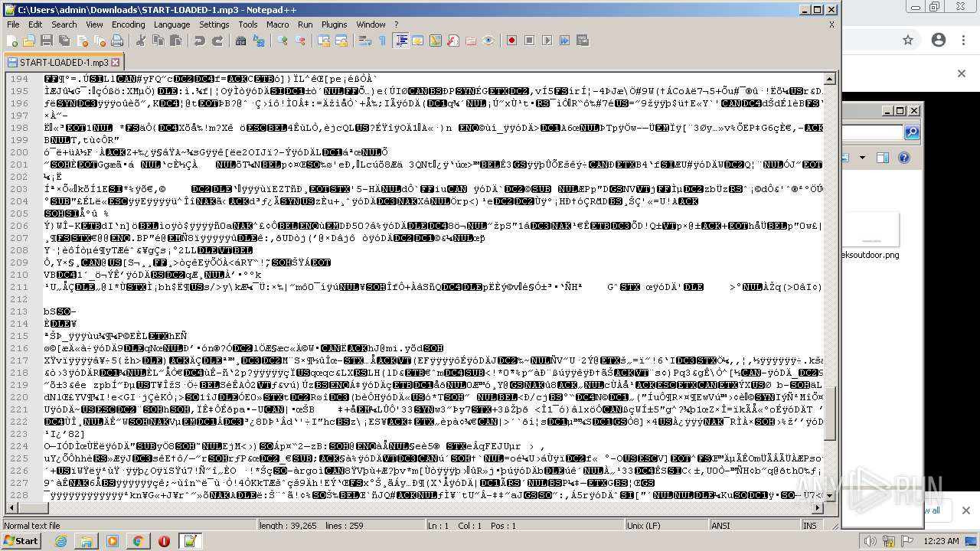Click the INS insert mode indicator
Screen dimensions: 980x551
coord(810,526)
